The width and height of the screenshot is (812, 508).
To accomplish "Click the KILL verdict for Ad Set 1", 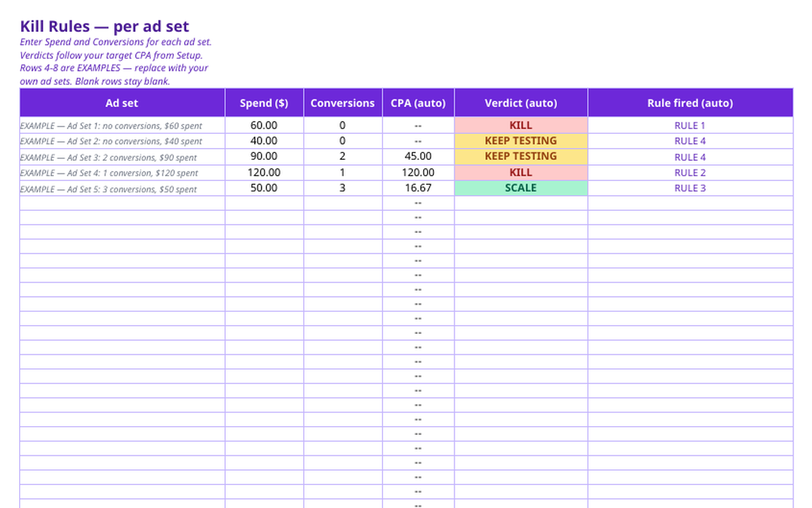I will [521, 126].
